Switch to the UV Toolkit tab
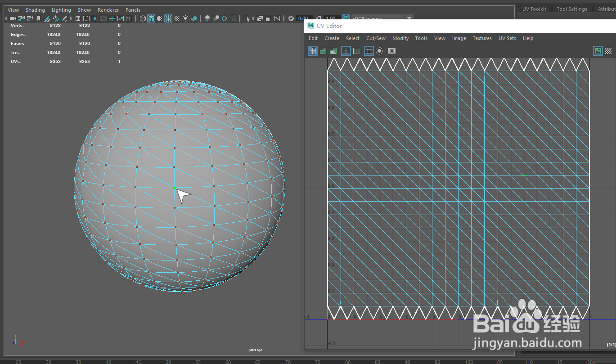616x364 pixels. pos(534,9)
